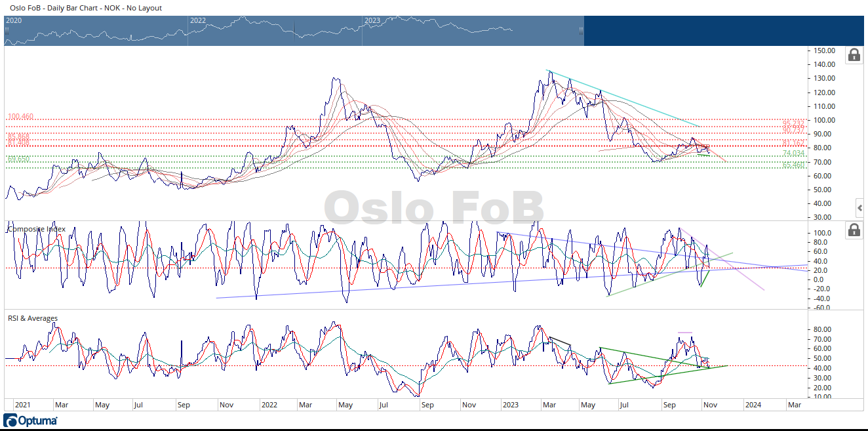Click the 81.162 level label
The width and height of the screenshot is (868, 431).
[x=793, y=142]
